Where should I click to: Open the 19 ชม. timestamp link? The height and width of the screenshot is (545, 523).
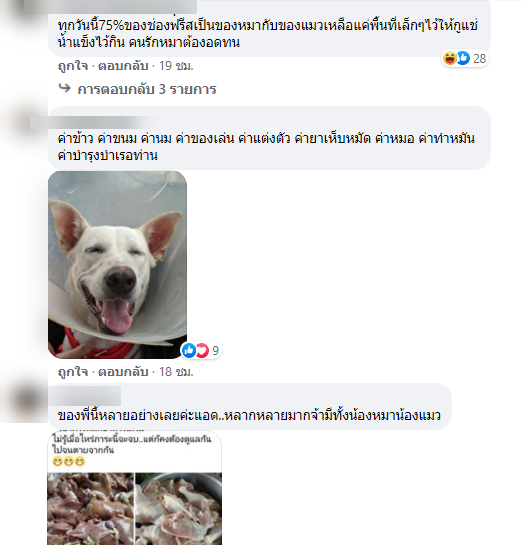tap(176, 66)
